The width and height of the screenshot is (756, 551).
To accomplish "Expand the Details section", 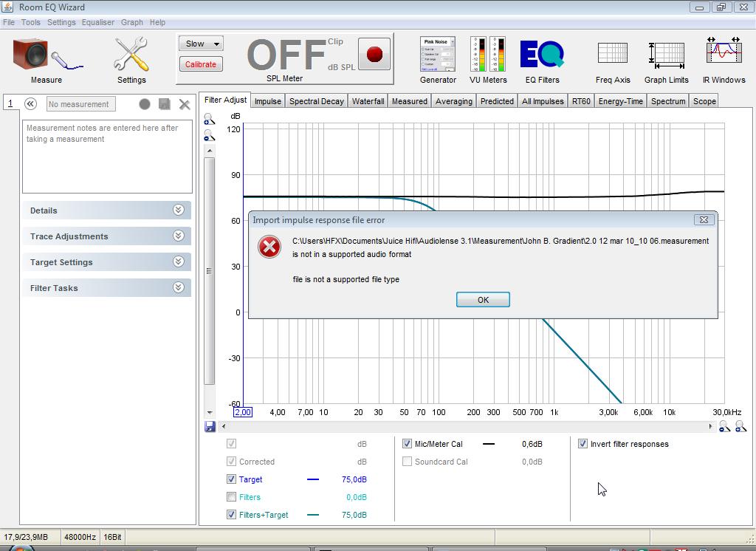I will [x=106, y=211].
